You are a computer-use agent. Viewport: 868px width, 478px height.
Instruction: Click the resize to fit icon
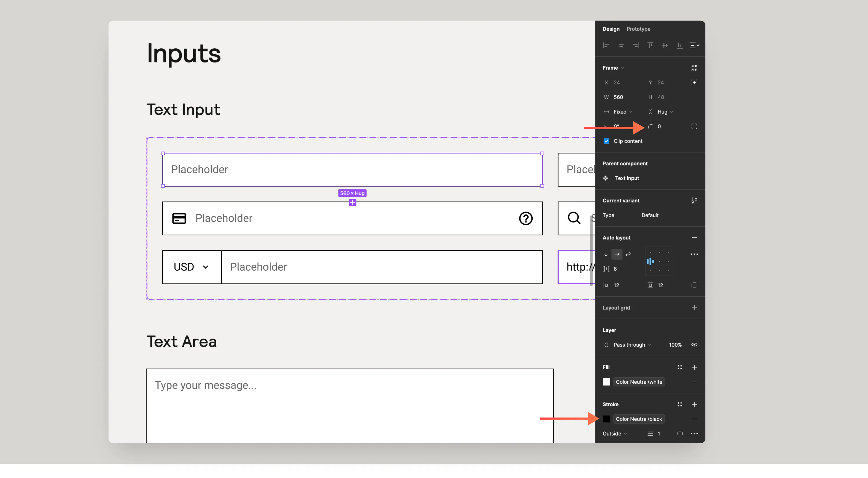(x=694, y=68)
